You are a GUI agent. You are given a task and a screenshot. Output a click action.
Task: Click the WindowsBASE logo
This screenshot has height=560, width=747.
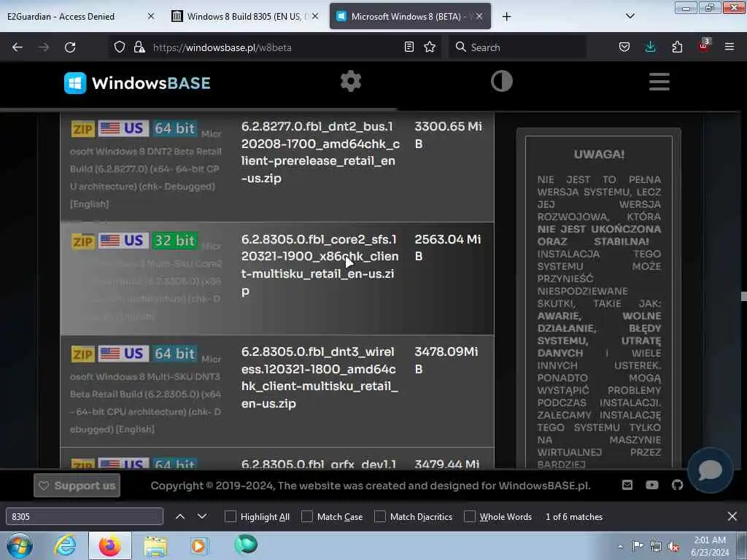point(137,83)
